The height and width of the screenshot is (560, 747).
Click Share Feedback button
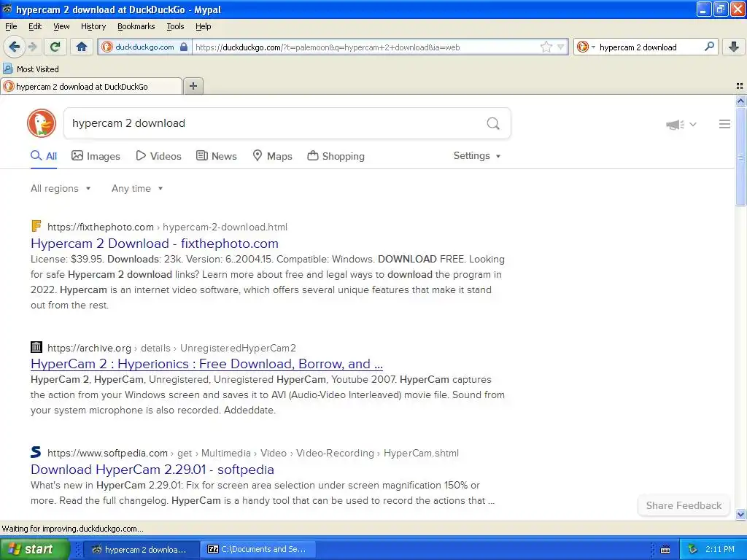pos(684,506)
